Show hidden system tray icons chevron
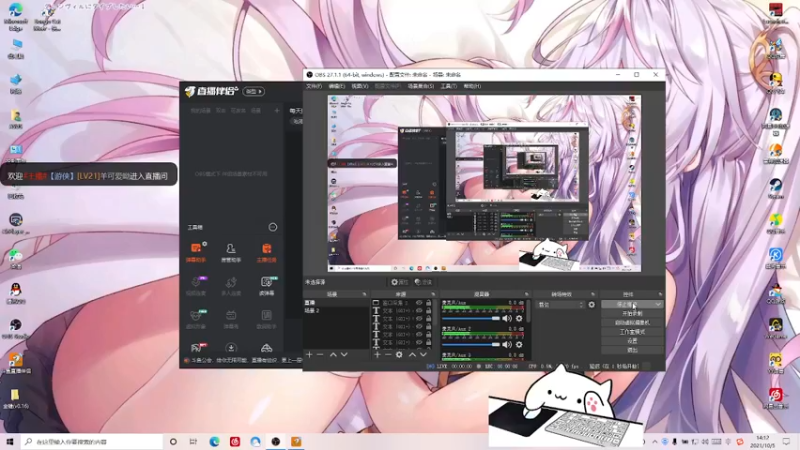Screen dimensions: 800x450 655,442
